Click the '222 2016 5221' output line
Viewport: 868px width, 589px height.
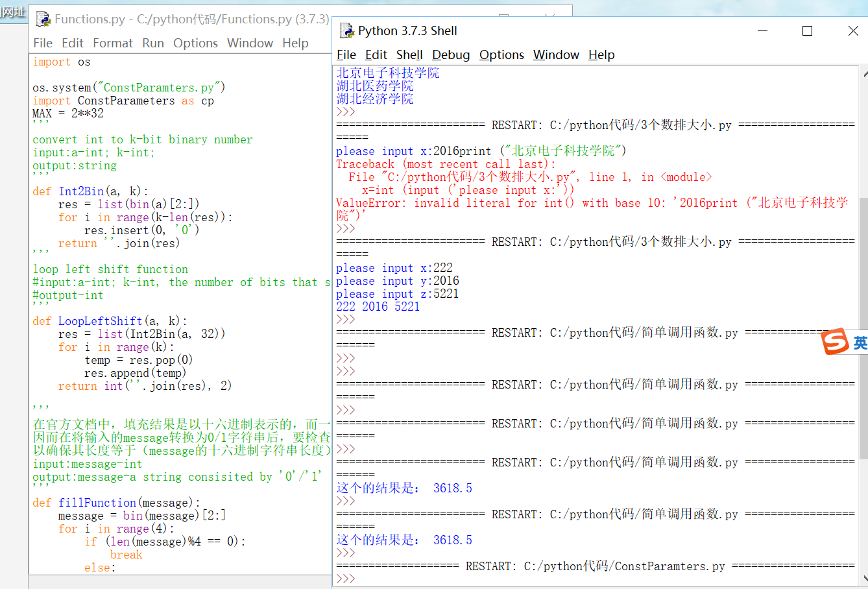tap(378, 307)
